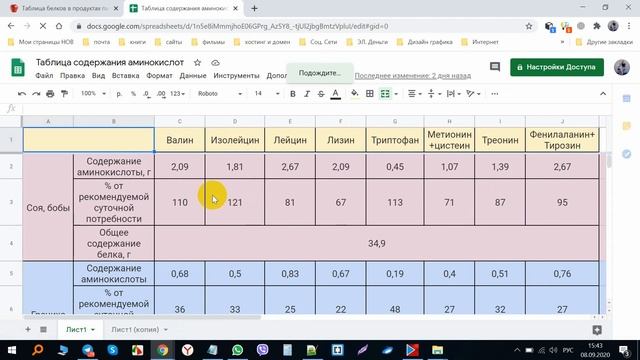Open the fill color picker
Viewport: 640px width, 360px height.
tap(355, 94)
